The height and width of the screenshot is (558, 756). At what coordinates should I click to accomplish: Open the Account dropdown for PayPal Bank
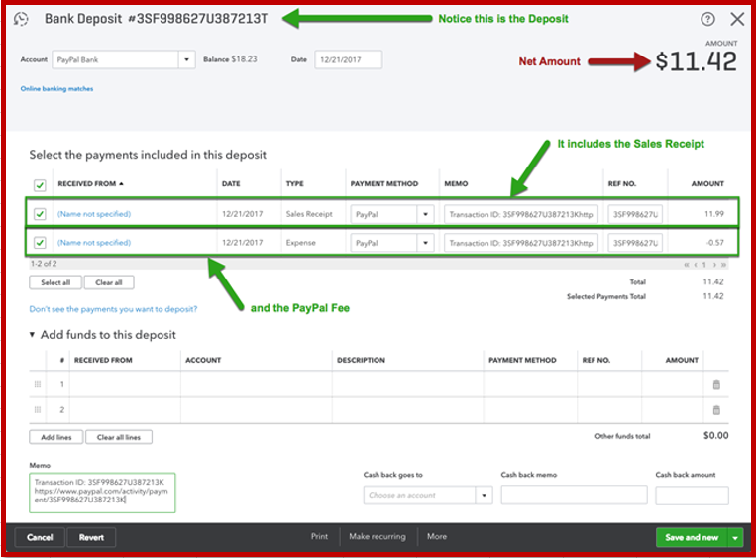pos(186,59)
